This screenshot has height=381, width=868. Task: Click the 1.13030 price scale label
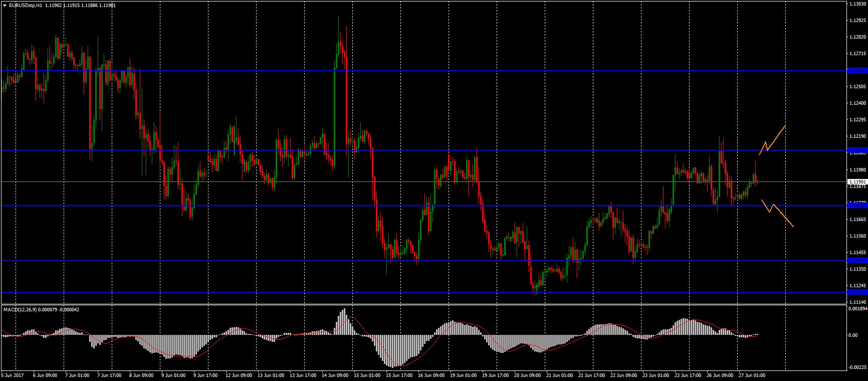click(857, 4)
